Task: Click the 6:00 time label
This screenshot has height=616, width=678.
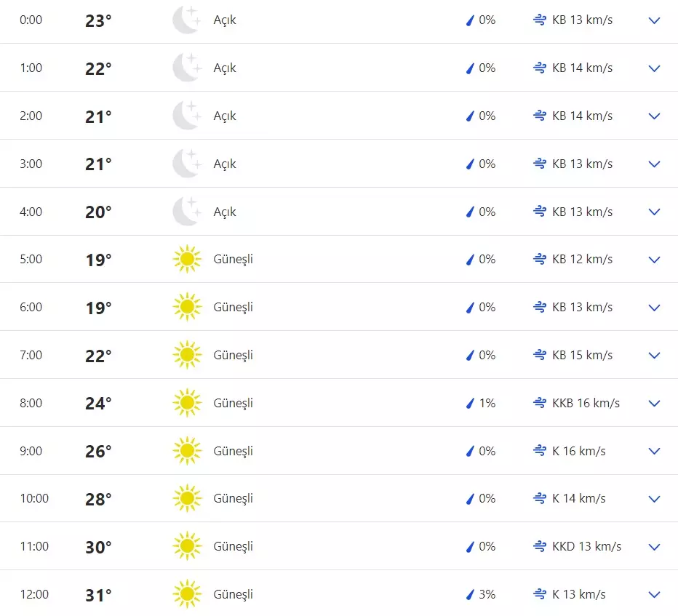Action: click(x=31, y=307)
